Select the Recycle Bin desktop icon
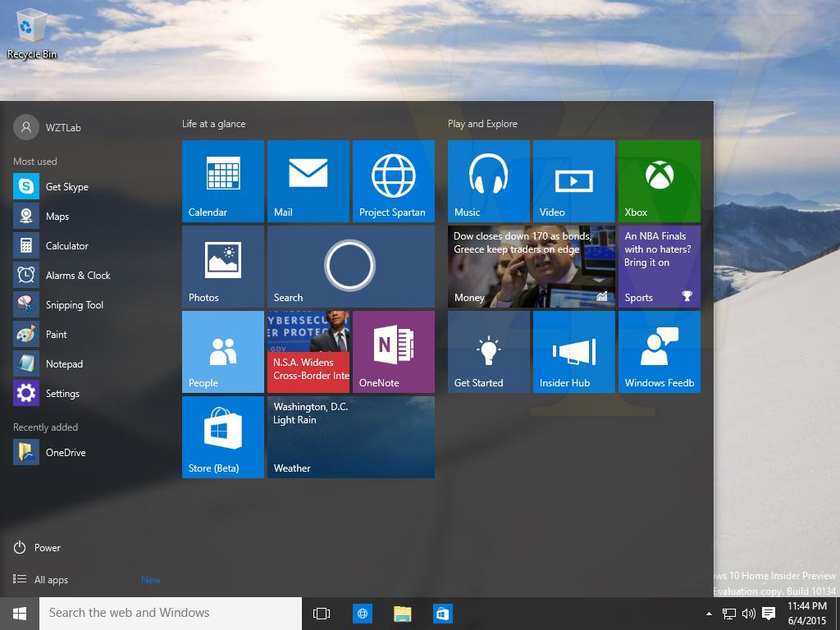The image size is (840, 630). (32, 33)
